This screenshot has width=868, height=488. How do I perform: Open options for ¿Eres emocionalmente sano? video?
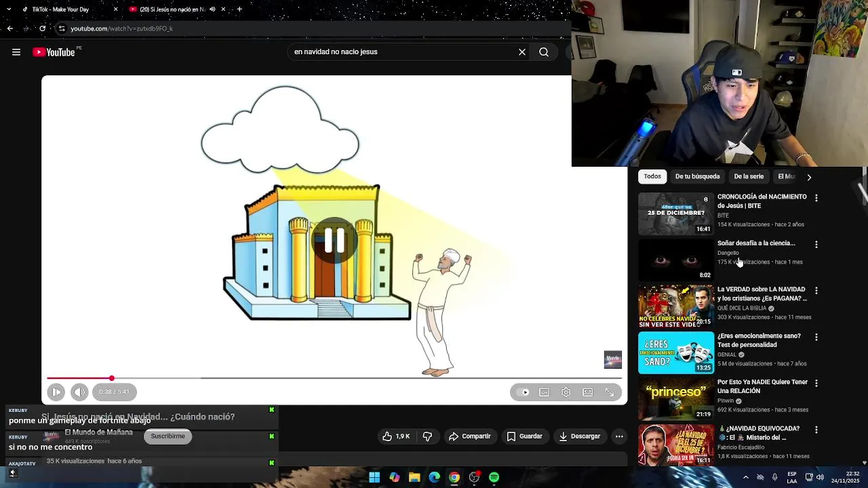(816, 337)
